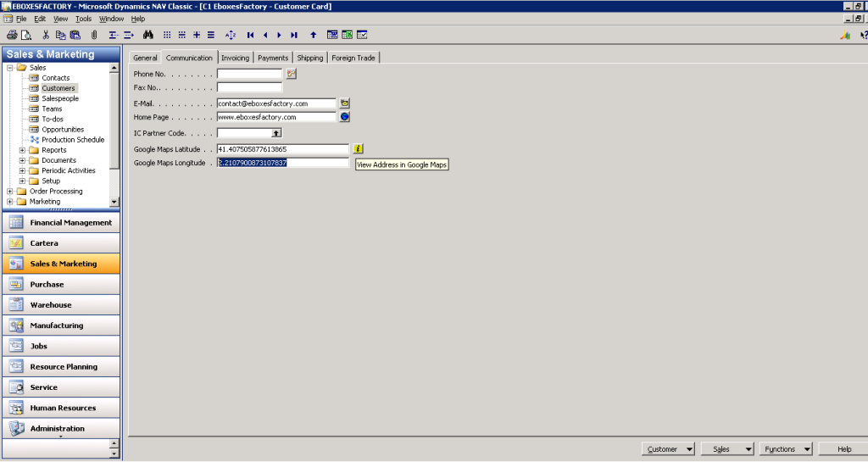Click the Table Filter toolbar icon
This screenshot has width=868, height=462.
click(x=181, y=35)
